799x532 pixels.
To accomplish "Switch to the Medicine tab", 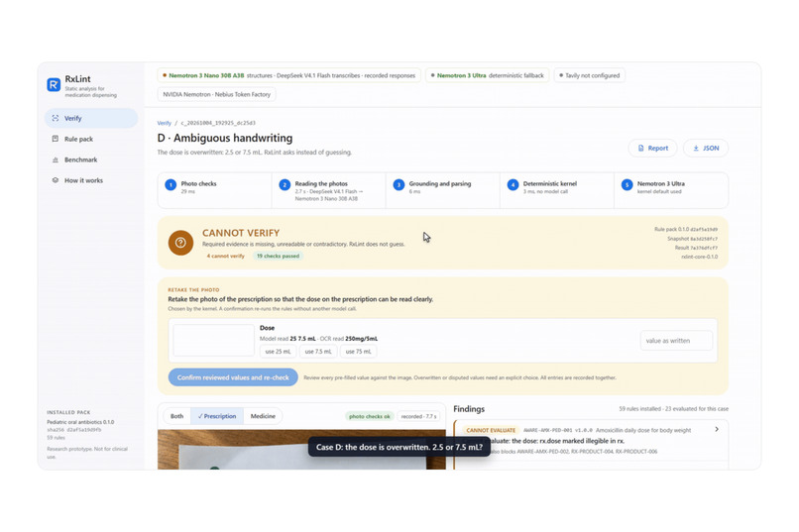I will pyautogui.click(x=263, y=416).
